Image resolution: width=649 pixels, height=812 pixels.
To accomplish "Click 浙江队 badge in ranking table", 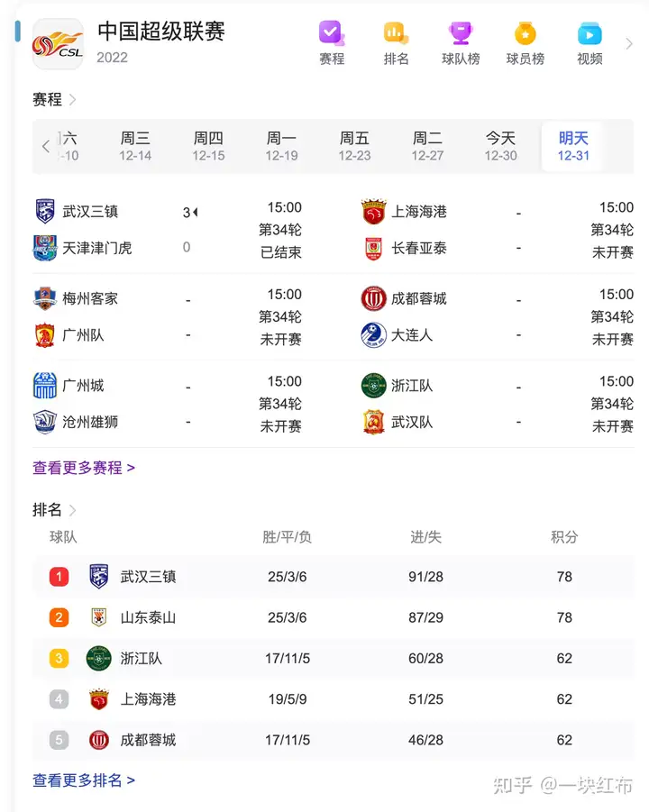I will pyautogui.click(x=99, y=658).
